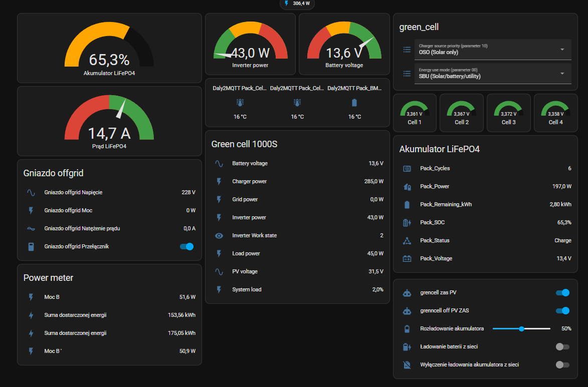Disable the grenncell off PV ZAS automation
The height and width of the screenshot is (387, 588).
(562, 310)
